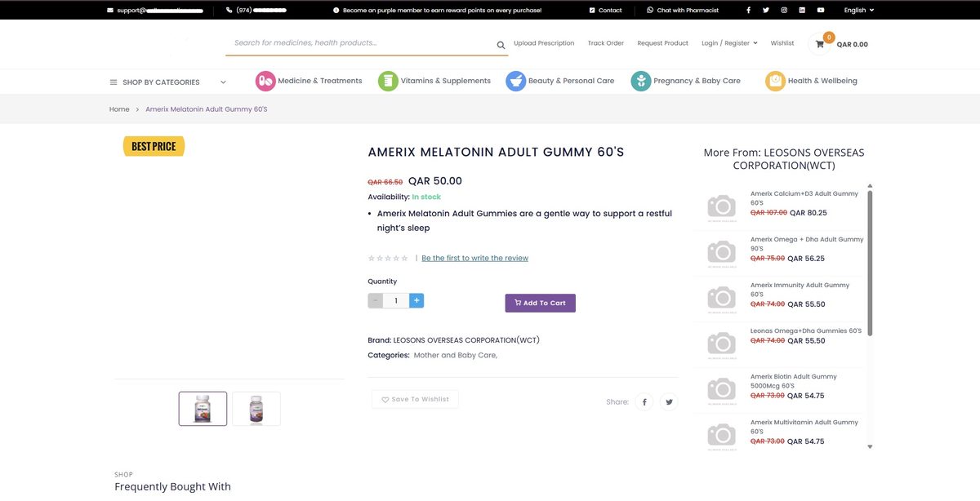The width and height of the screenshot is (980, 501).
Task: Click the phone icon in top bar
Action: (x=229, y=10)
